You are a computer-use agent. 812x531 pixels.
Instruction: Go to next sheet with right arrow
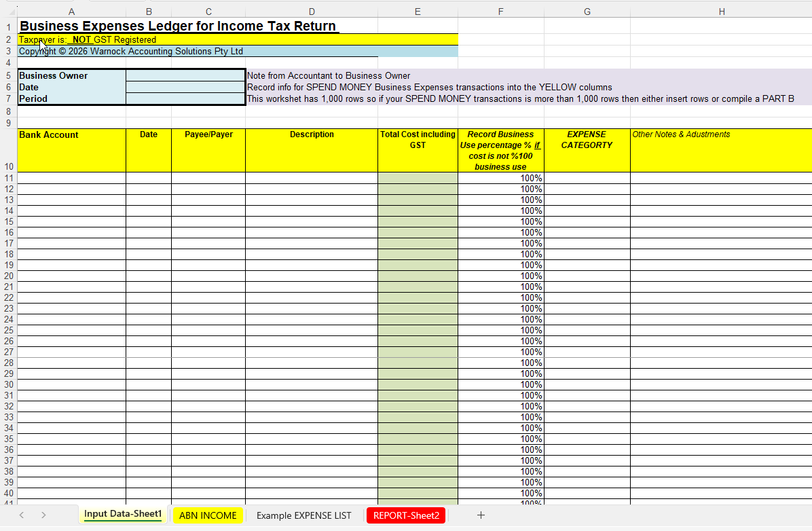pyautogui.click(x=43, y=515)
